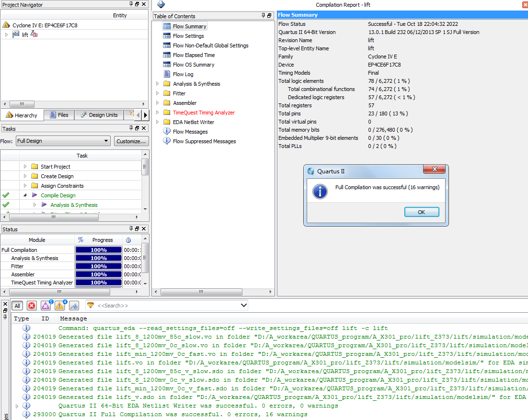Expand the lift entity in Project Navigator
528x420 pixels.
(6, 34)
